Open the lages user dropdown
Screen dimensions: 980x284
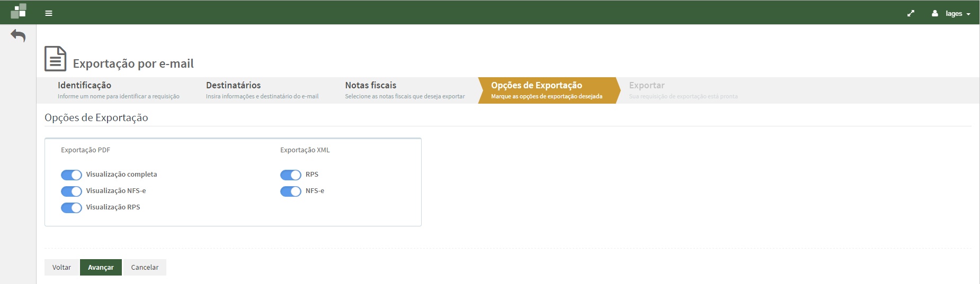958,14
